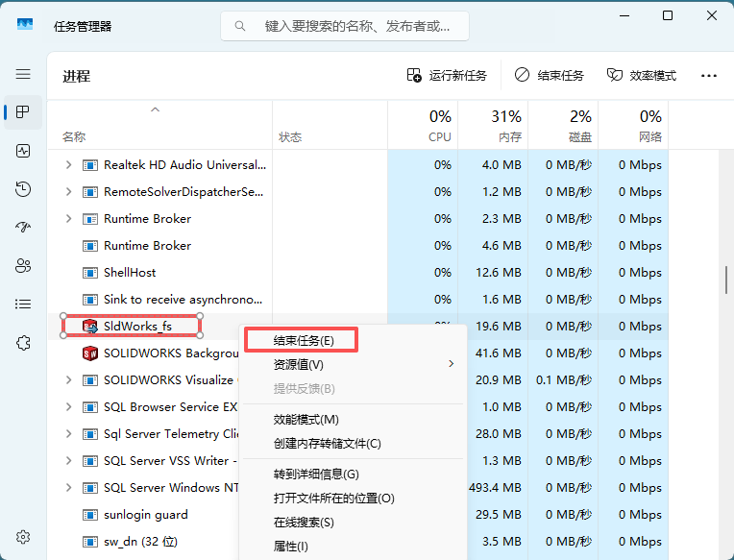Click the 0.1 MB/秒 disk value
Screen dimensions: 734x560
coord(564,379)
